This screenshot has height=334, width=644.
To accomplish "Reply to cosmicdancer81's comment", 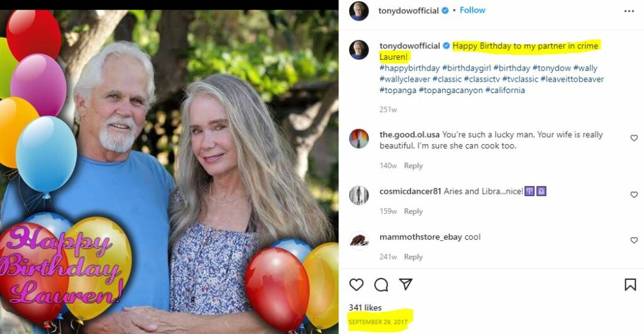I will [x=413, y=211].
